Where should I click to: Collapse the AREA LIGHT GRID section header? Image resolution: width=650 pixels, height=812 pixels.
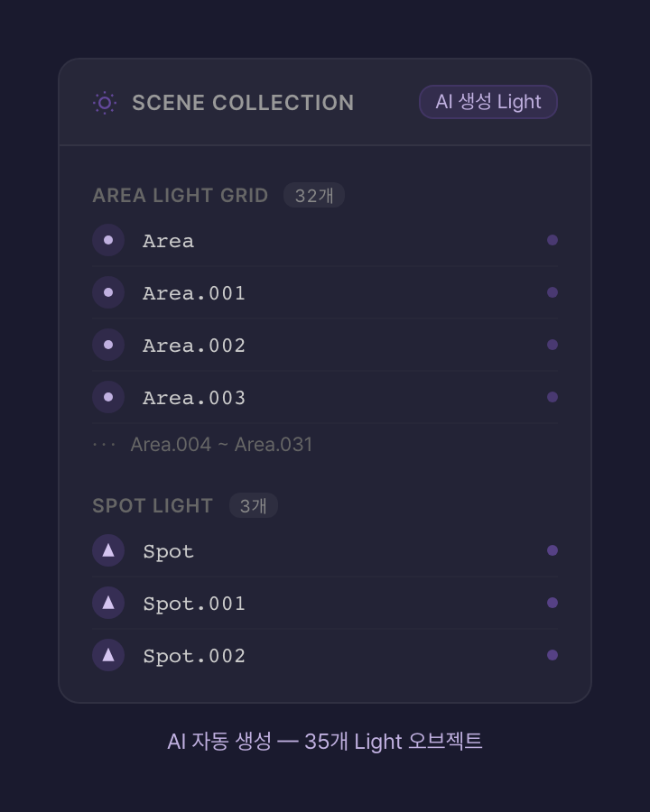(181, 196)
